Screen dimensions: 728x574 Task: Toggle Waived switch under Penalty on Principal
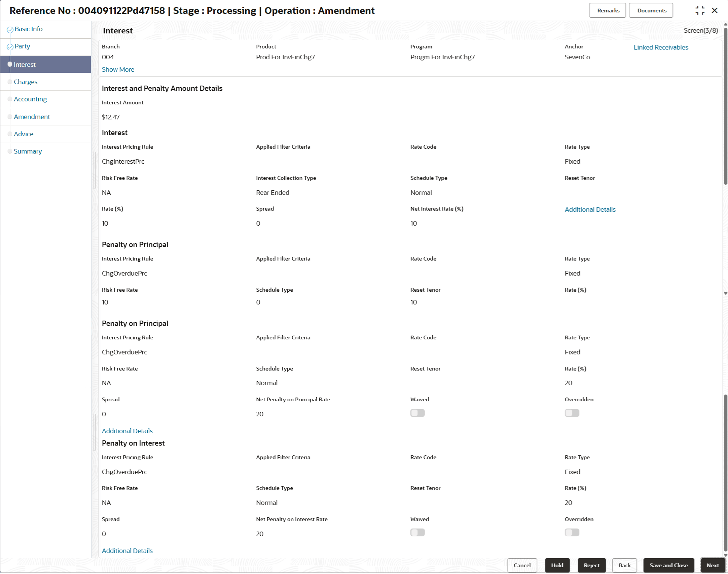click(417, 413)
